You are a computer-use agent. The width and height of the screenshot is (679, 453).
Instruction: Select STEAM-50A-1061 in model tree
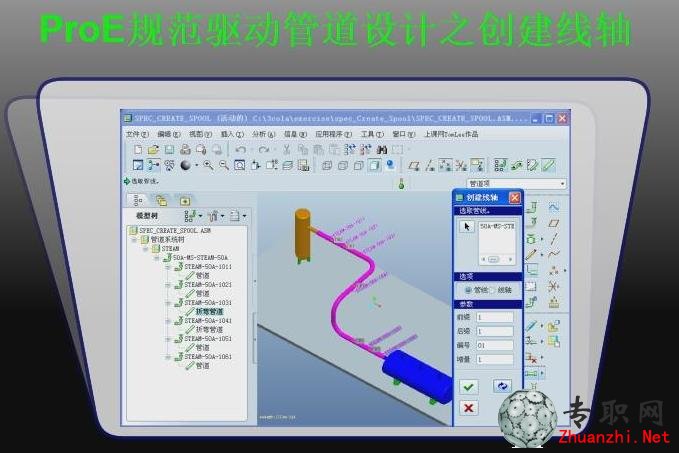208,357
